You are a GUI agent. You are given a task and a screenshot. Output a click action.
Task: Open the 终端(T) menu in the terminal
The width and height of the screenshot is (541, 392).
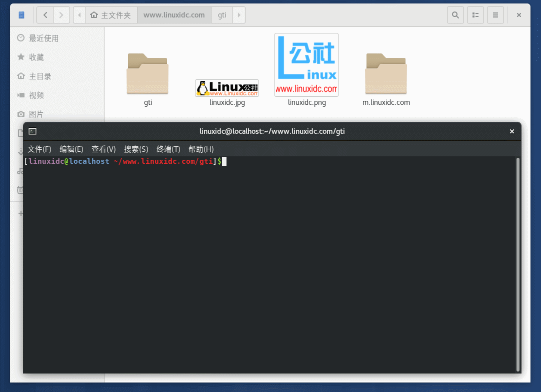pos(168,149)
